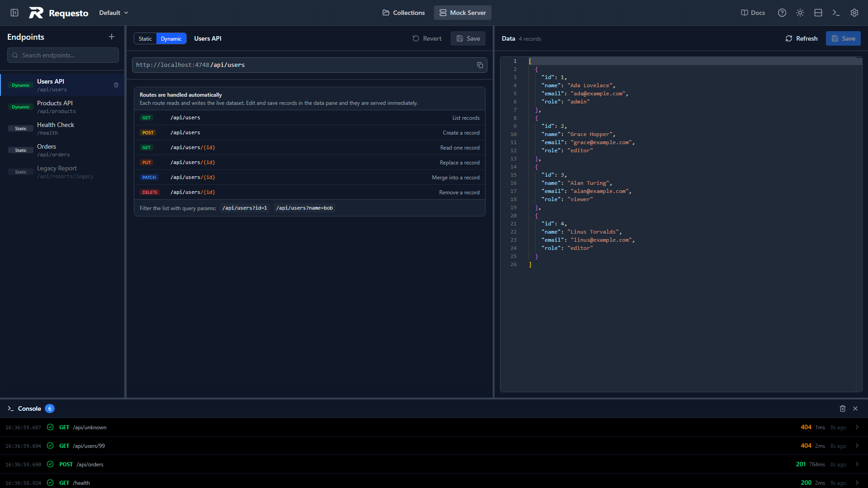
Task: Switch layout using the split panel icon
Action: (x=818, y=13)
